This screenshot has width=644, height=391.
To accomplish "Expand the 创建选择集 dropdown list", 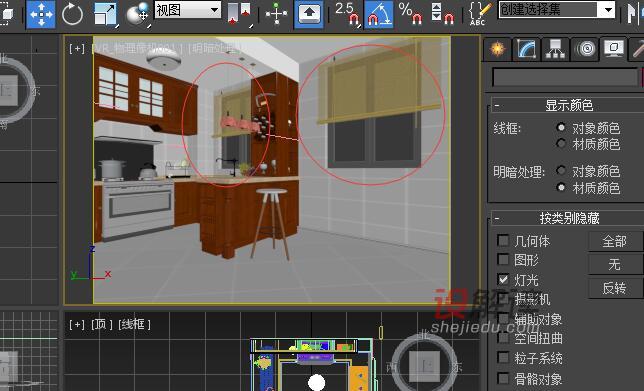I will coord(557,9).
